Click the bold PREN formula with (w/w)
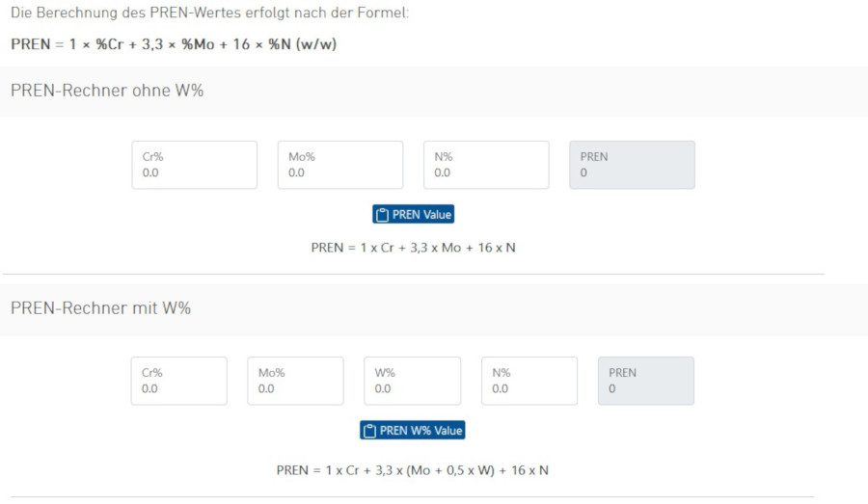 [174, 44]
